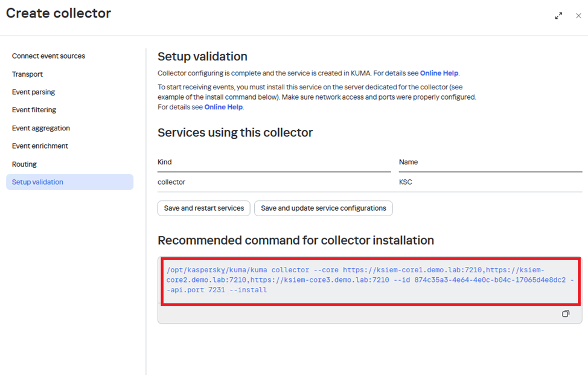The image size is (588, 375).
Task: Switch to the Event filtering step
Action: [x=34, y=110]
